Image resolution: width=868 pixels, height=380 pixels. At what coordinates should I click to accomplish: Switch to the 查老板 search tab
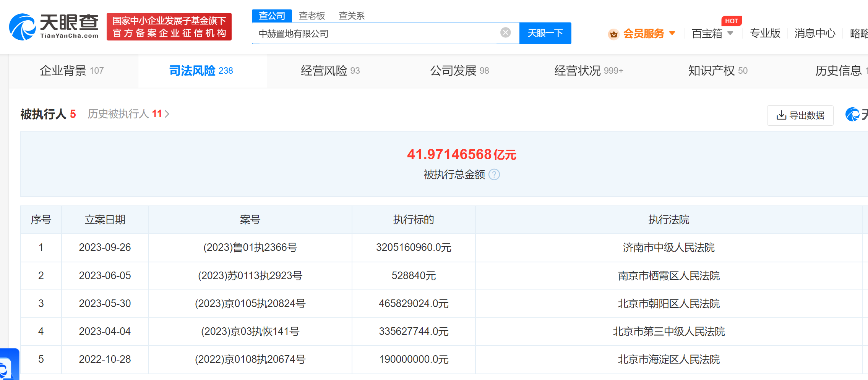coord(312,16)
